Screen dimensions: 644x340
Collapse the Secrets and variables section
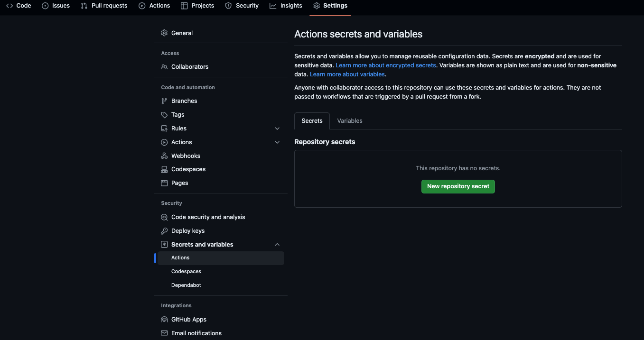[277, 244]
